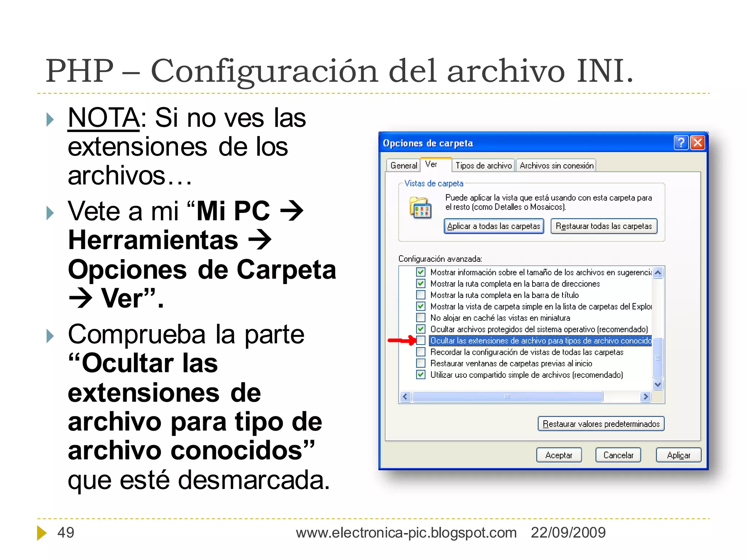
Task: Click the vertical scrollbar thumb
Action: [x=658, y=358]
